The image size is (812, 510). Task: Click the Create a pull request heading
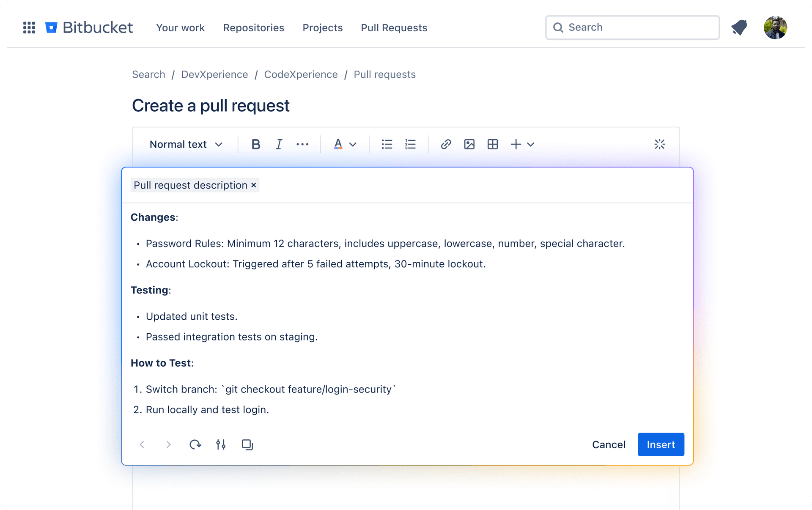211,106
